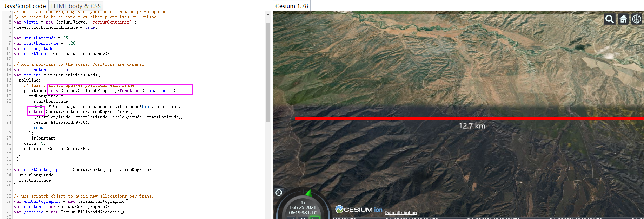Click the 12.7 km distance label

pyautogui.click(x=472, y=126)
